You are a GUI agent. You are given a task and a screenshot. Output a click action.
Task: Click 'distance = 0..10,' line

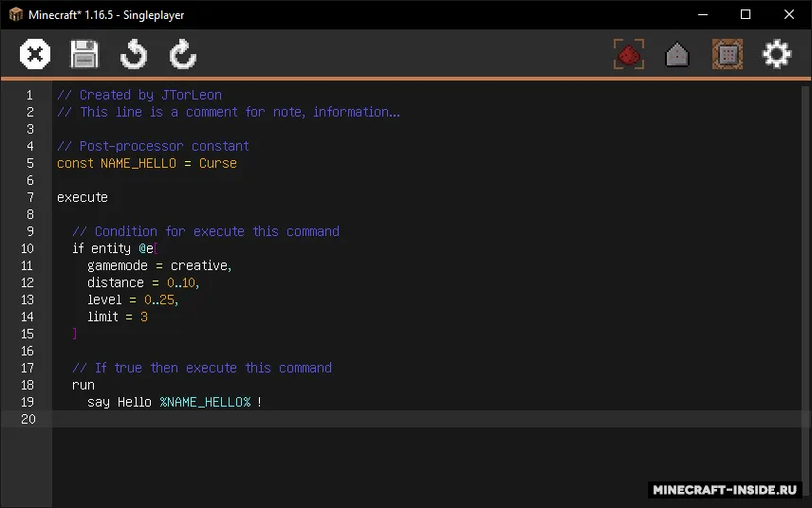143,283
